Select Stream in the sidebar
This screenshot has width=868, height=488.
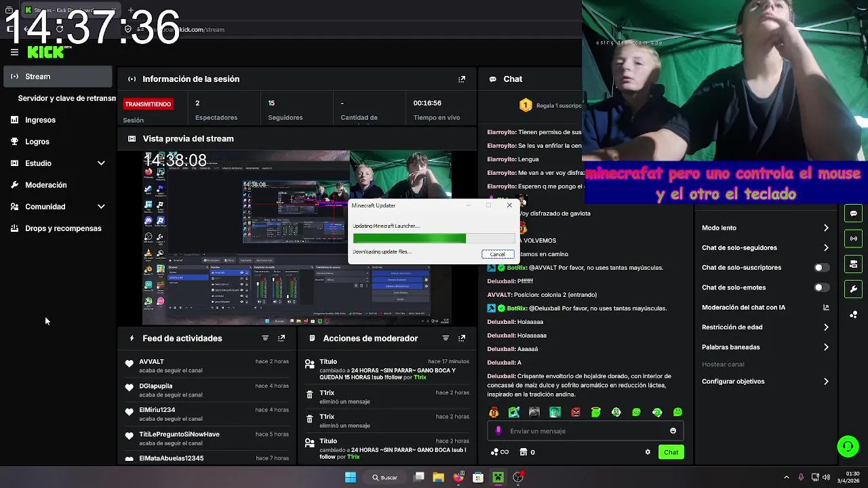(58, 77)
